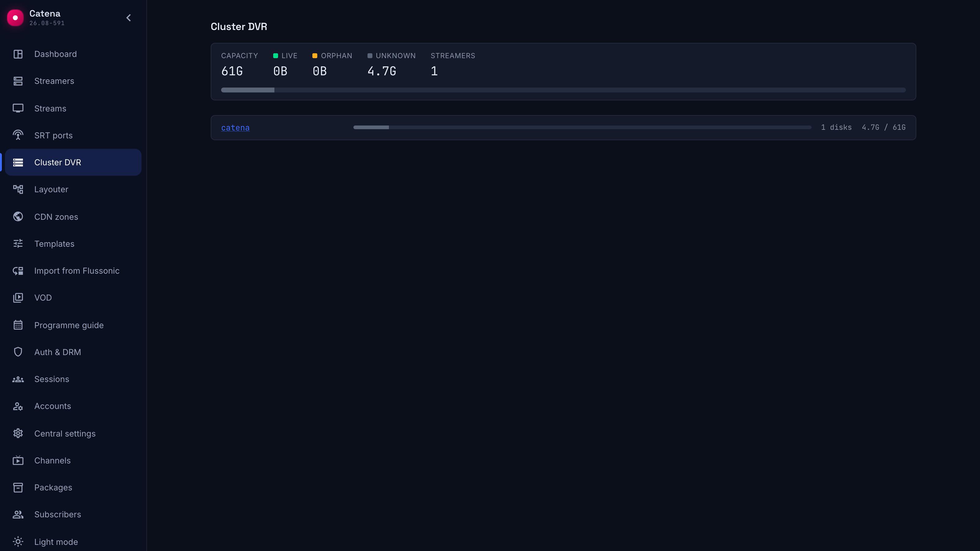Open the Streams section
The height and width of the screenshot is (551, 980).
[x=73, y=108]
